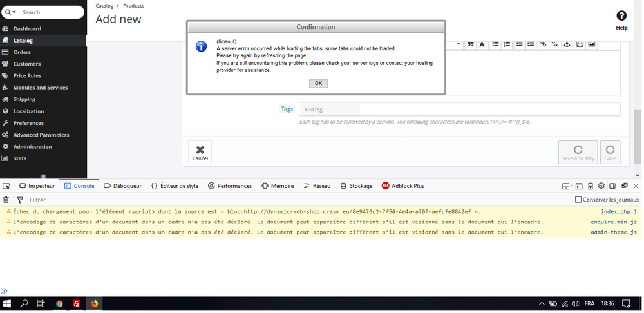
Task: Open Google Chrome from the taskbar
Action: click(x=59, y=304)
